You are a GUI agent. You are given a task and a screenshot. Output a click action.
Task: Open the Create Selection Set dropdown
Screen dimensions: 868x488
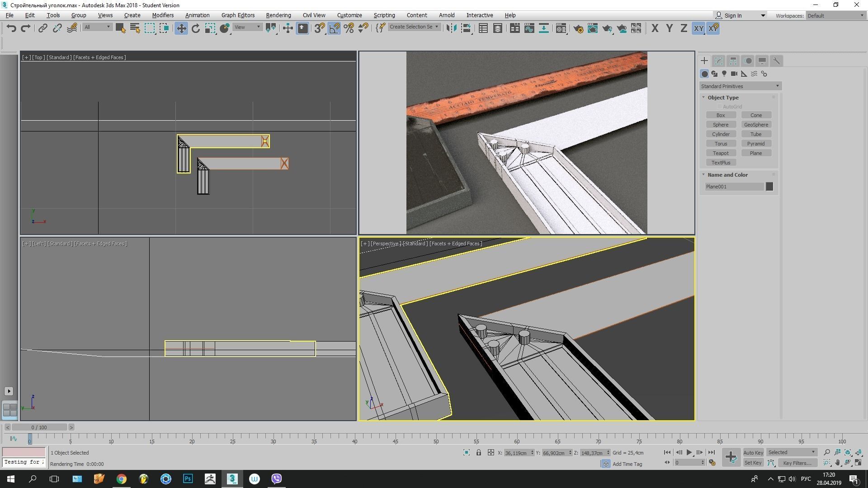(414, 27)
